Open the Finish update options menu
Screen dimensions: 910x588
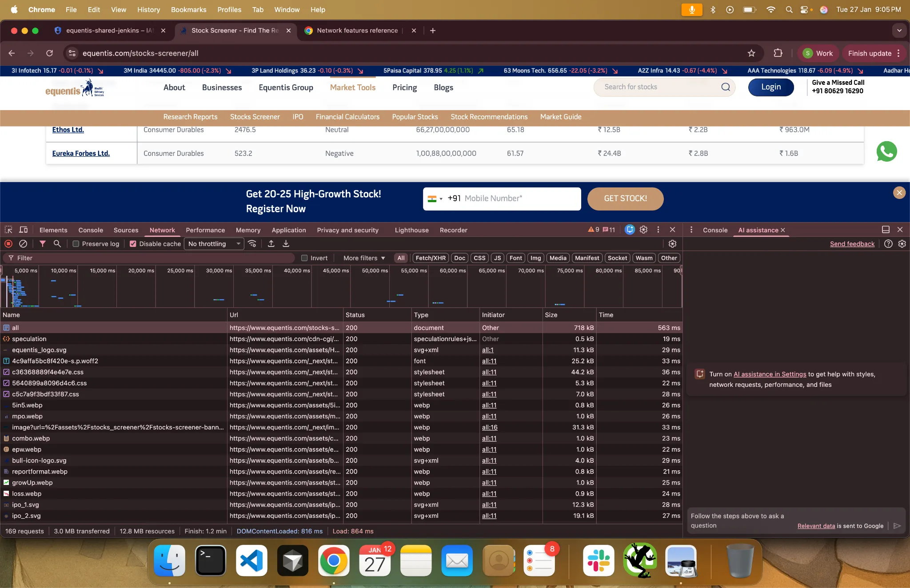pos(898,53)
